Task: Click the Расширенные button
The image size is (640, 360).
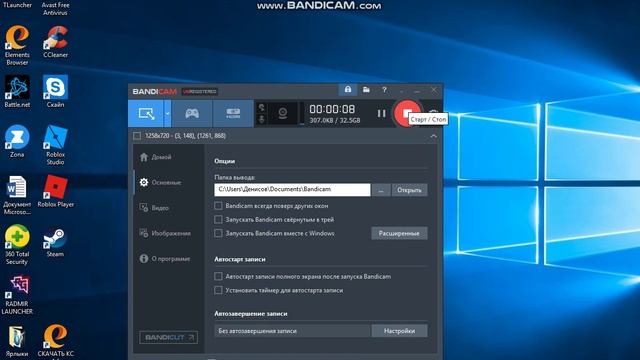Action: (399, 233)
